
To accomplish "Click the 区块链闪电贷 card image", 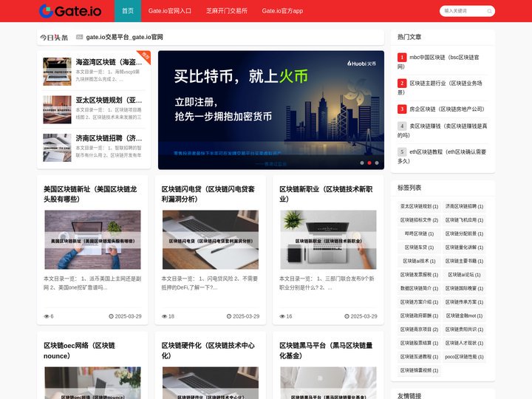I will 211,239.
